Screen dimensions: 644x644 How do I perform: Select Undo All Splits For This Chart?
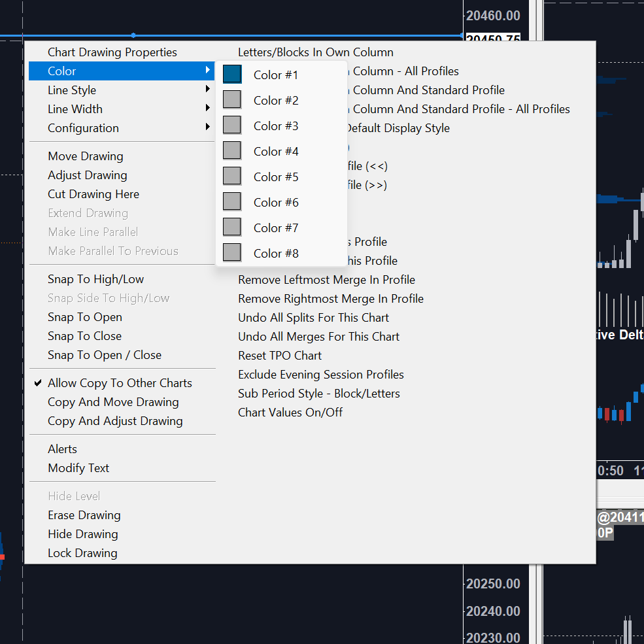click(x=313, y=318)
